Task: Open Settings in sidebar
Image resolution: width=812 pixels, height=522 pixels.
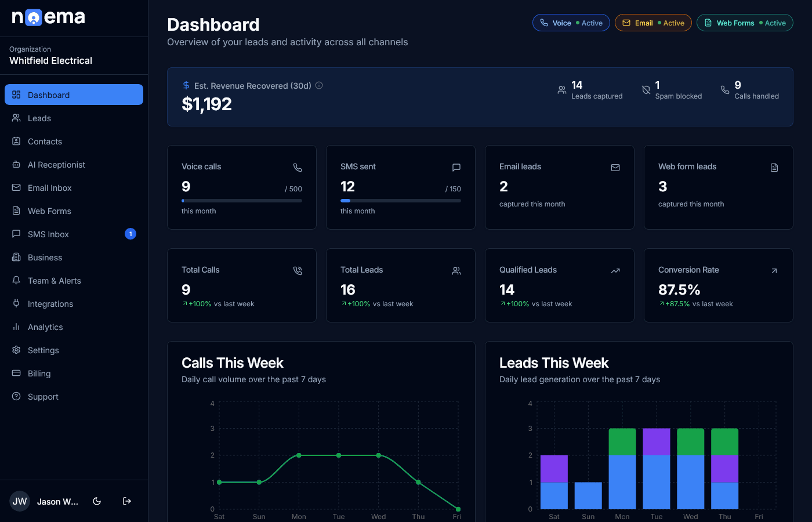Action: click(74, 350)
